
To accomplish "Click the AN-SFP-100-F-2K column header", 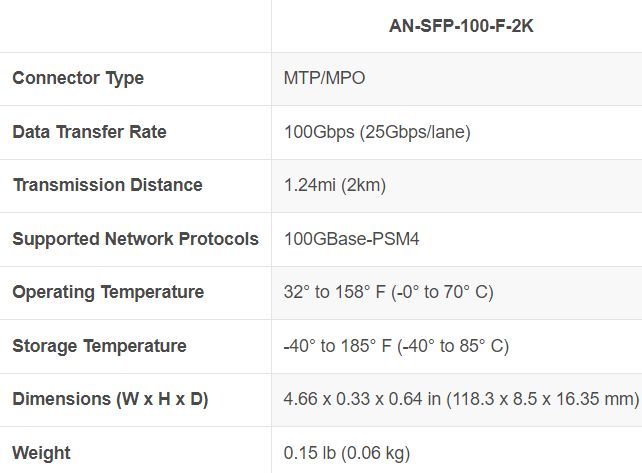I will [461, 26].
